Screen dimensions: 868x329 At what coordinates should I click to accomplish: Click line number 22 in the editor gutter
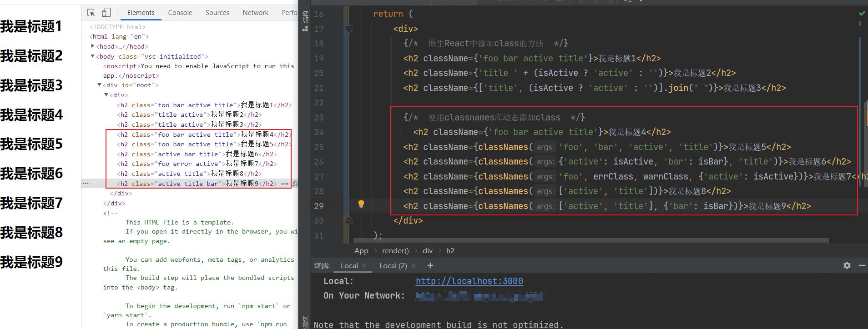coord(319,103)
